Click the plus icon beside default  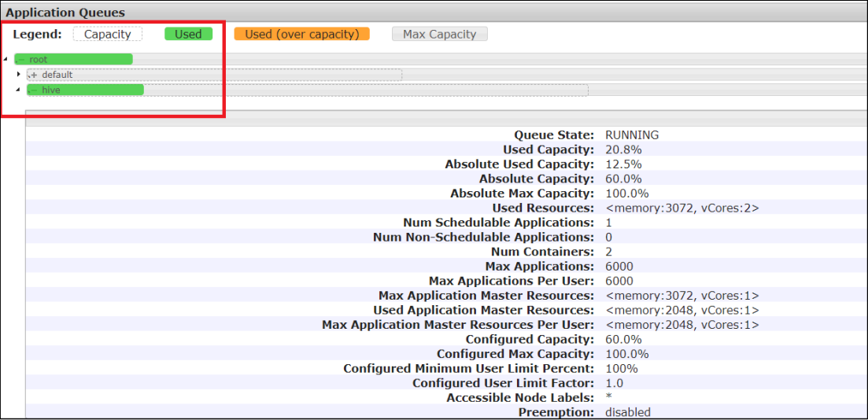point(33,75)
